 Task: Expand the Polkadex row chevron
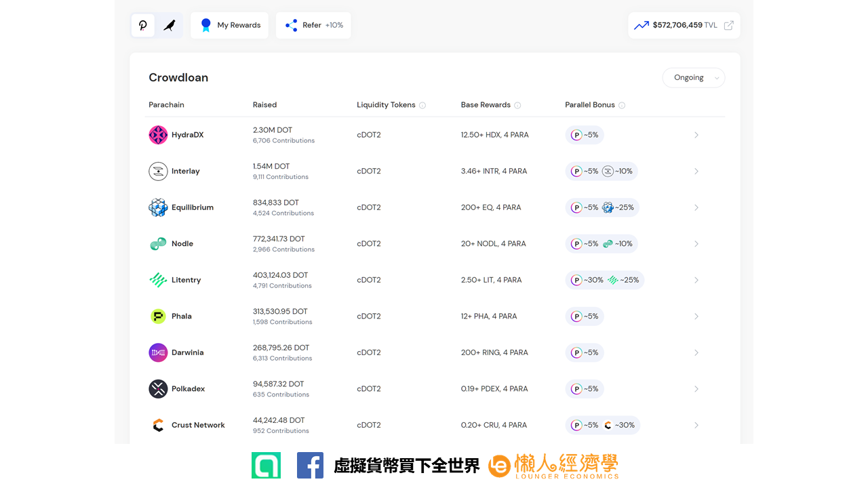(x=696, y=389)
